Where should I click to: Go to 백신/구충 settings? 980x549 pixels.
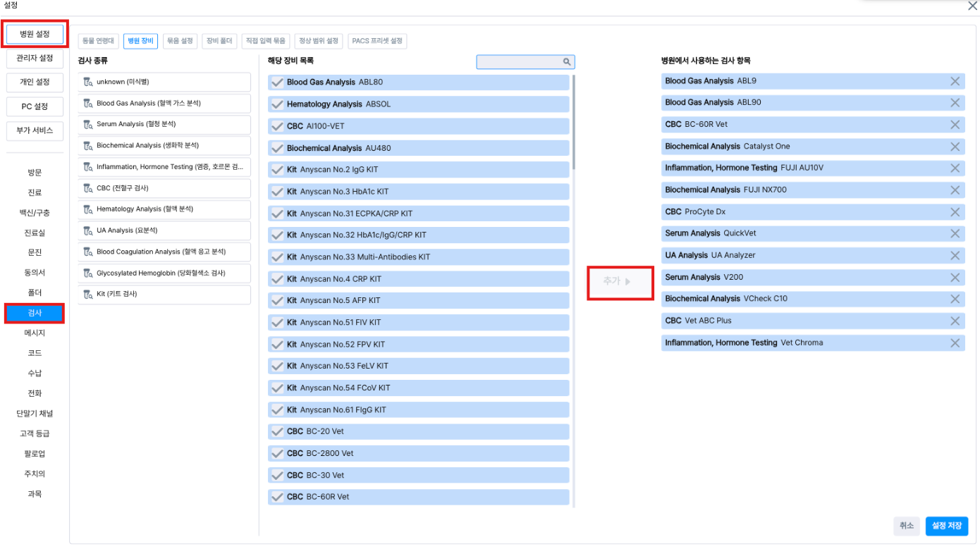[35, 213]
